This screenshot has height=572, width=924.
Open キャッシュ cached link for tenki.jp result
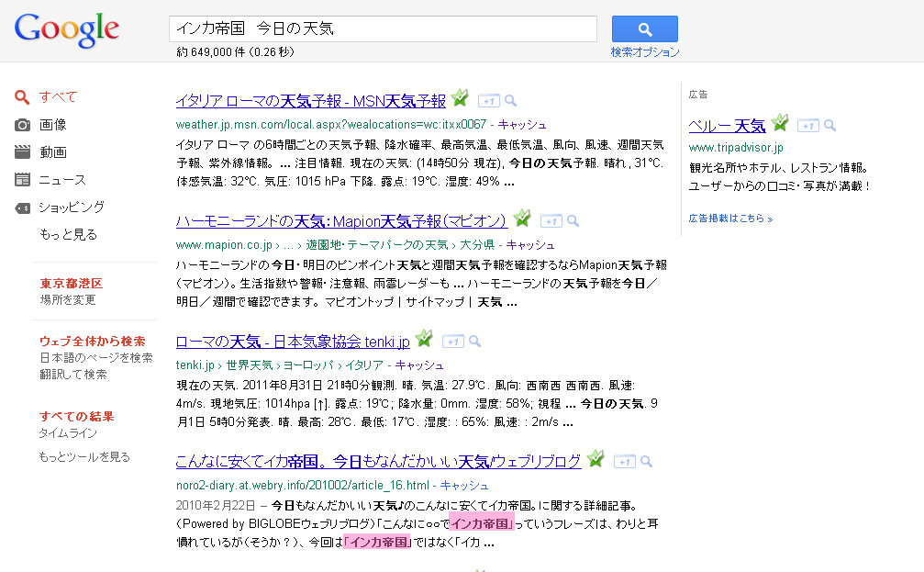pyautogui.click(x=419, y=365)
